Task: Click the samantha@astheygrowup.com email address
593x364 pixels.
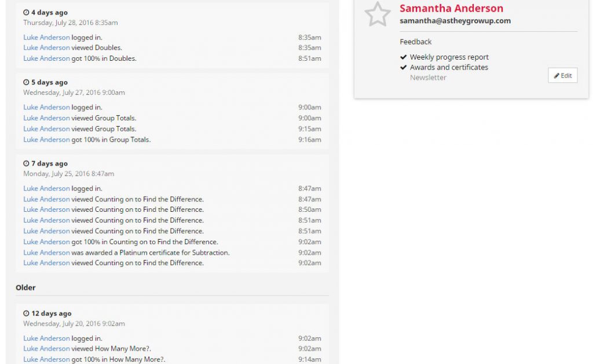Action: (455, 21)
